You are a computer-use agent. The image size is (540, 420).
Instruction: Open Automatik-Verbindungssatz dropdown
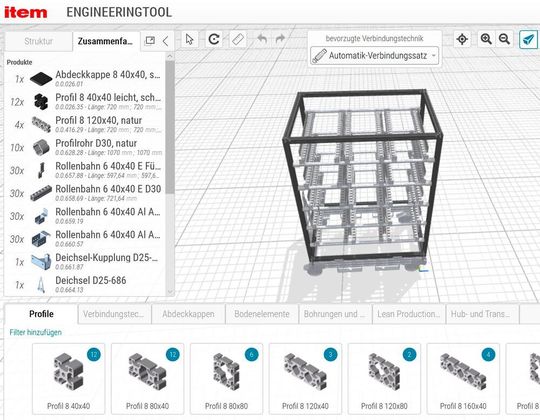[x=375, y=55]
